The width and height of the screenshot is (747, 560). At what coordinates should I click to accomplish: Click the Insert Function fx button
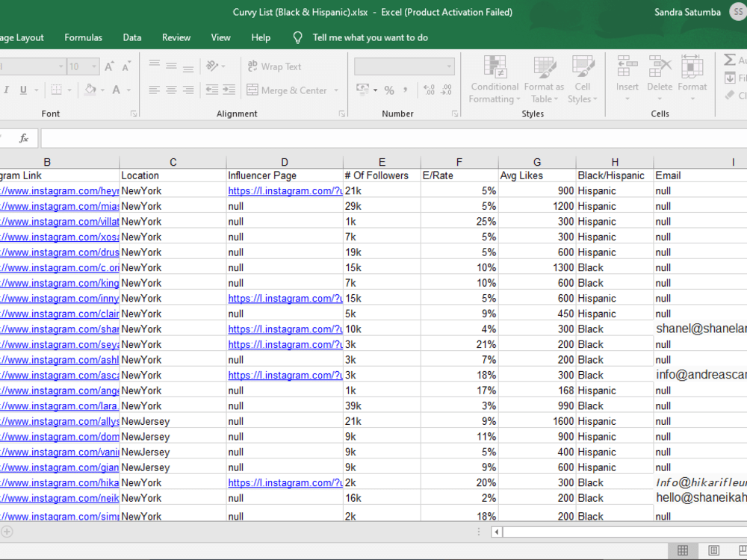(x=24, y=139)
